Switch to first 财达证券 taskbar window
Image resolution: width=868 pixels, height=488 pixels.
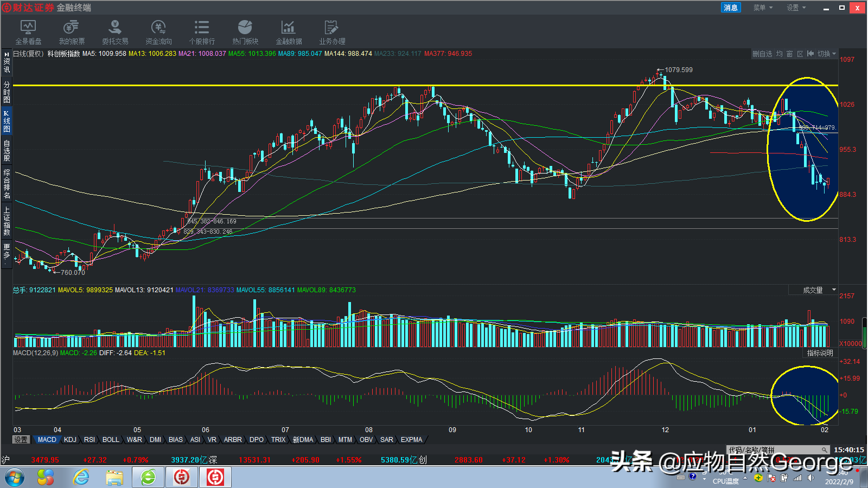tap(182, 477)
